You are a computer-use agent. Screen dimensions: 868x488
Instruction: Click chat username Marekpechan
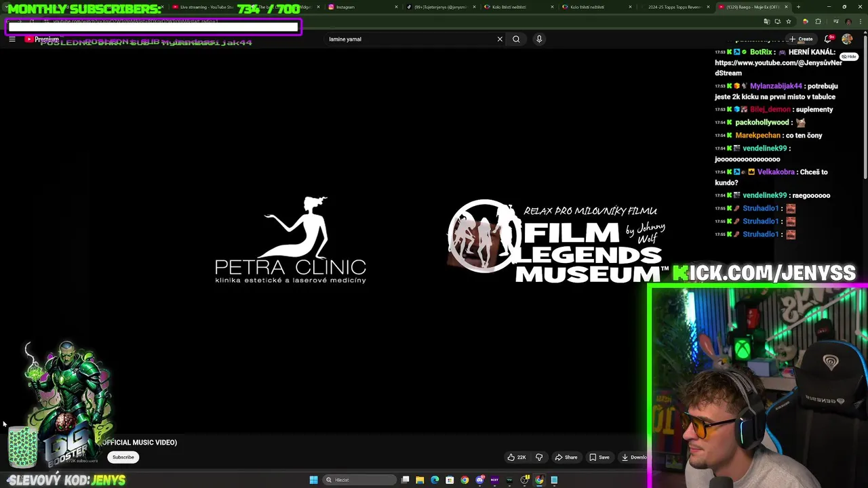[x=757, y=136]
